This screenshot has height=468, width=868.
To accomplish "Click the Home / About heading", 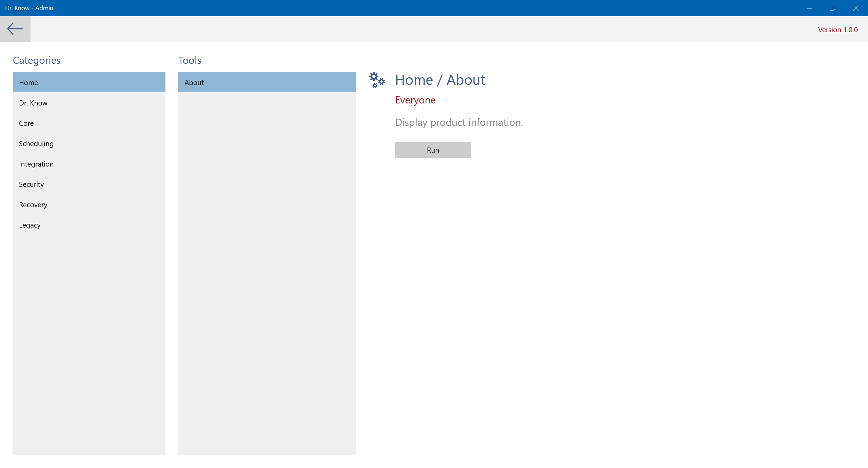I will coord(440,80).
